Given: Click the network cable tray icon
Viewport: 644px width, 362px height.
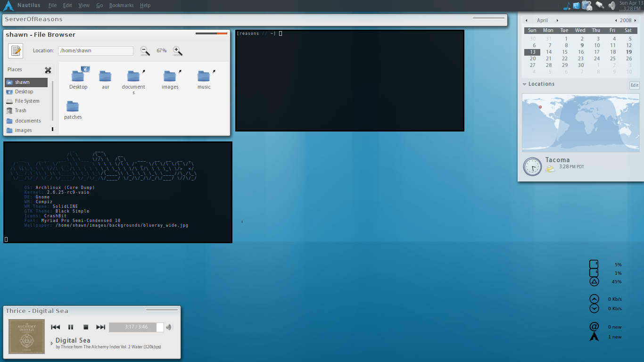Looking at the screenshot, I should (x=600, y=5).
